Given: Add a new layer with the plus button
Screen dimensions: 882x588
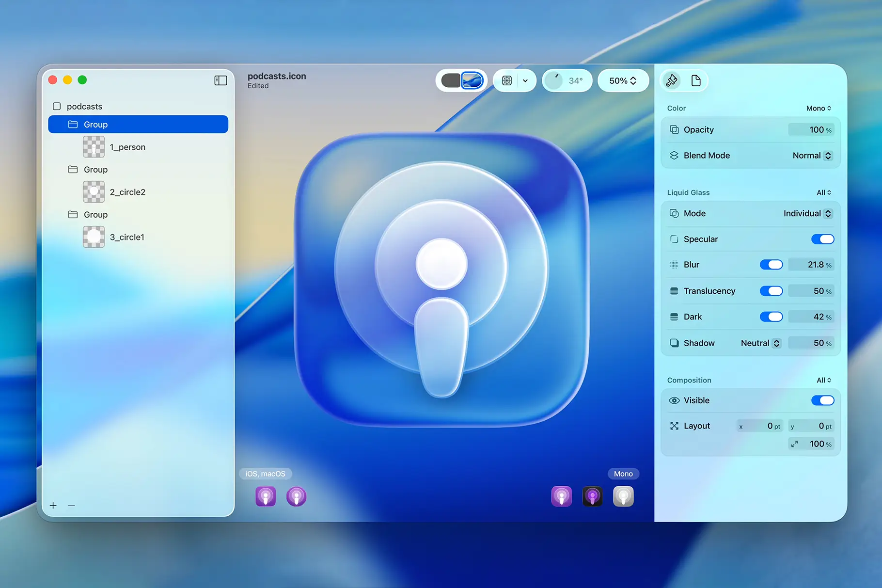Looking at the screenshot, I should 53,506.
